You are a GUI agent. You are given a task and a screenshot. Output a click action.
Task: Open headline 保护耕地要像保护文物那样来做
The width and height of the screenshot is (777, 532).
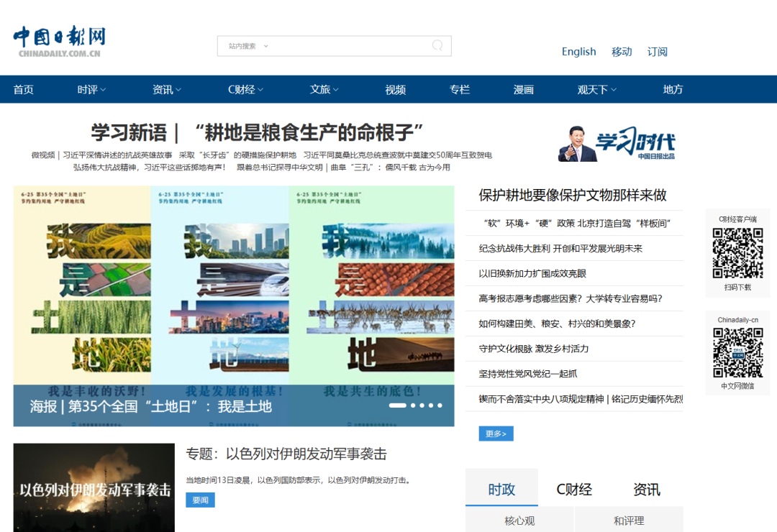tap(573, 195)
